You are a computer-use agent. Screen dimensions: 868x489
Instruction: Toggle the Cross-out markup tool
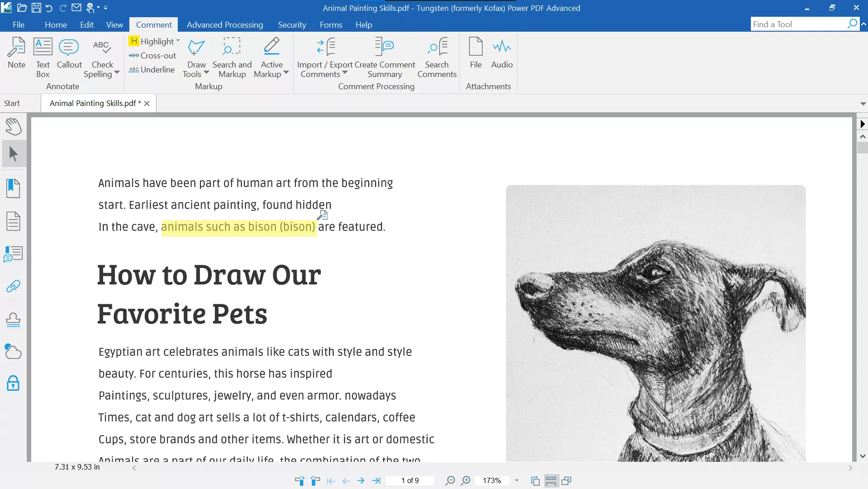pos(153,56)
